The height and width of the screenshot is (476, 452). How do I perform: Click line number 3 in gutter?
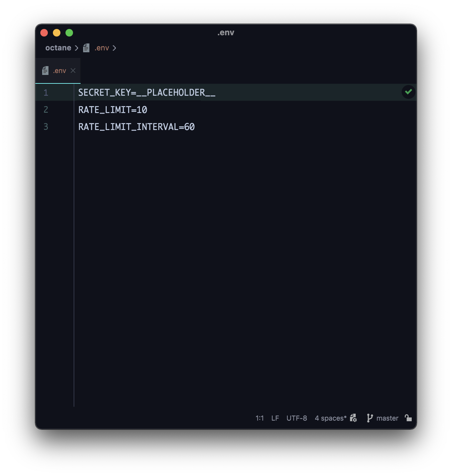(46, 127)
